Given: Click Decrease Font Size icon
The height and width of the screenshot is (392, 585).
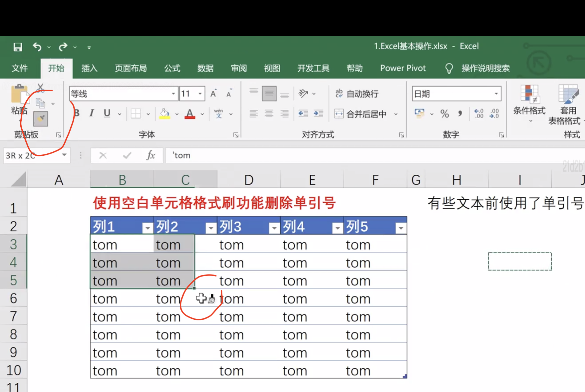Looking at the screenshot, I should 229,94.
